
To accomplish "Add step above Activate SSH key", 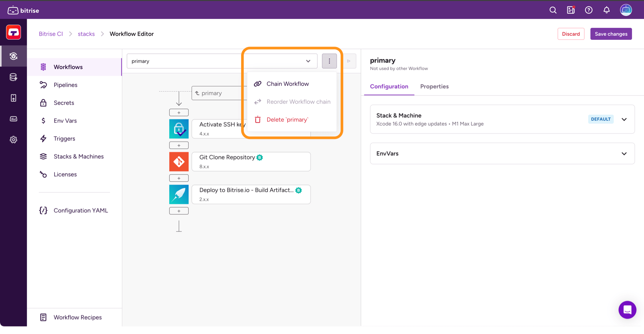I will click(x=179, y=113).
